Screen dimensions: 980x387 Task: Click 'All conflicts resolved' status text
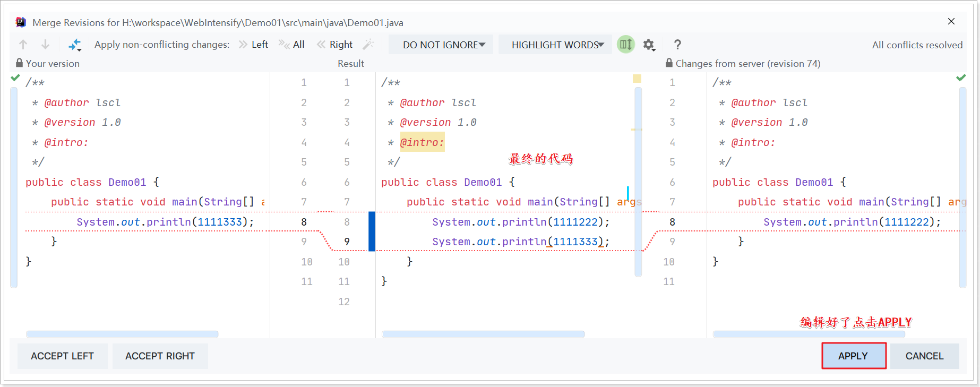[917, 45]
